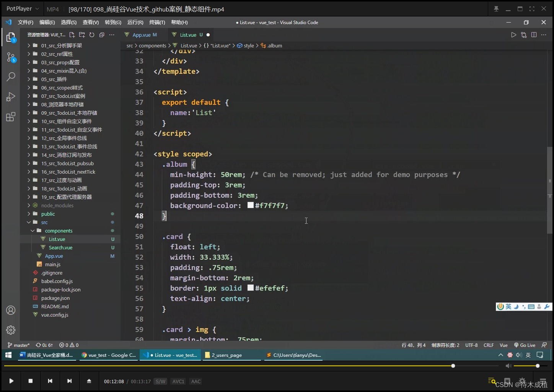Click the 行 48, 列 4 cursor position

414,345
